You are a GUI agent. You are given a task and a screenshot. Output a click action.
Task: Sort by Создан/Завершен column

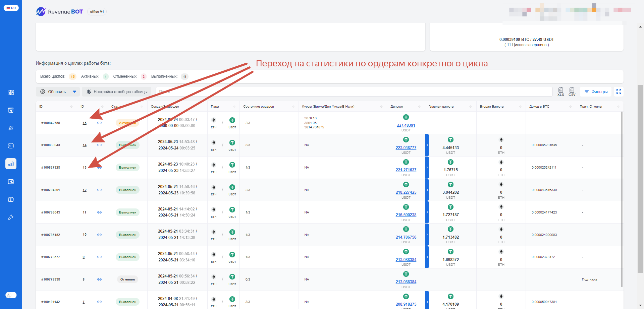[x=177, y=107]
